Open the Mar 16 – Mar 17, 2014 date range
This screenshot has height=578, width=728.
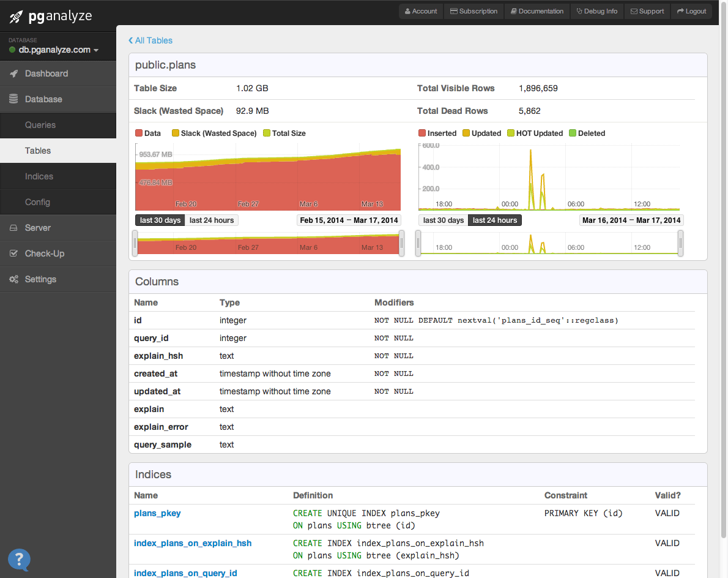click(631, 220)
